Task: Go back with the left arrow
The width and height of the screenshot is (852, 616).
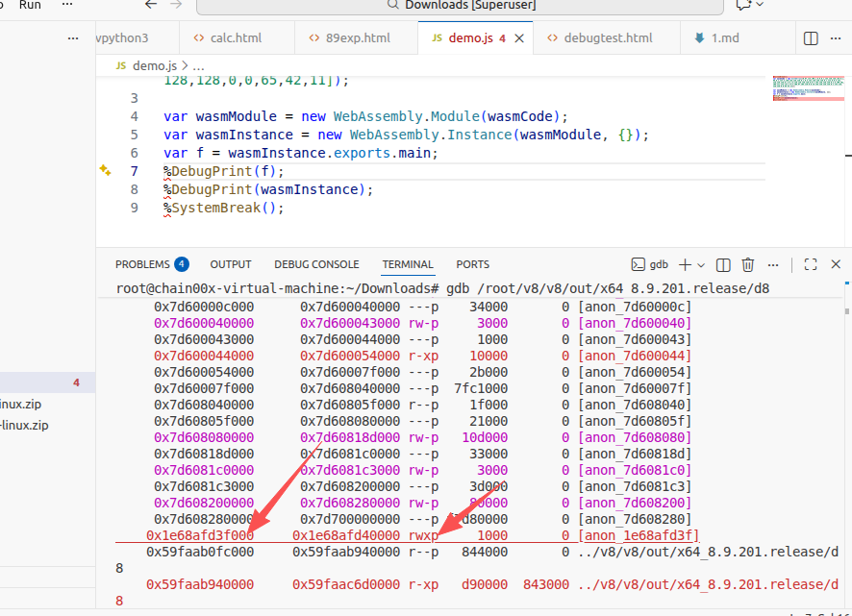Action: click(151, 5)
